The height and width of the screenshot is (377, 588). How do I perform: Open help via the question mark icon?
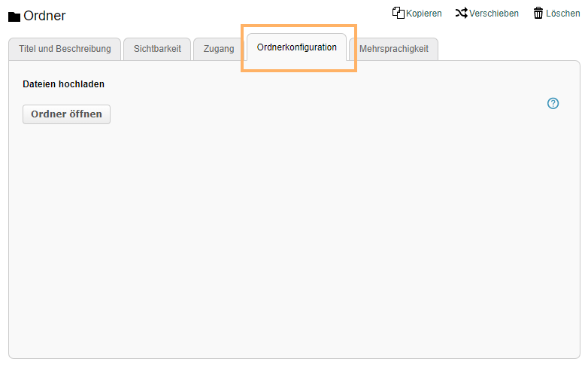pos(553,104)
